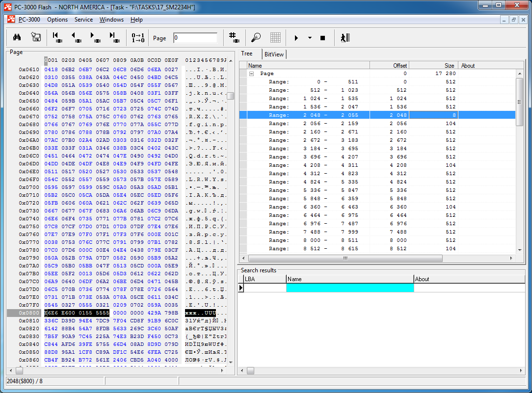Switch to the BitView tab
532x393 pixels.
[x=274, y=54]
